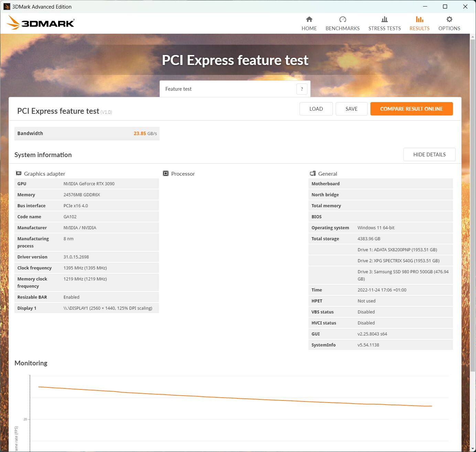Click the Results chart icon
476x452 pixels.
coord(420,19)
